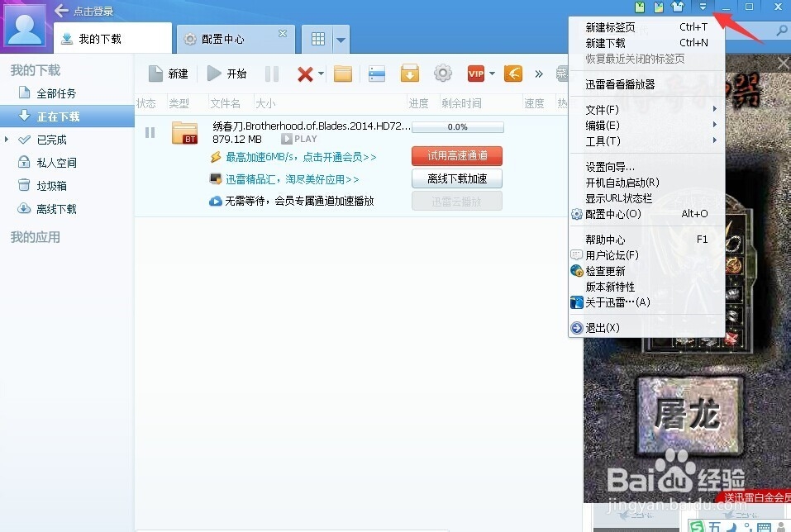Expand the VIP dropdown arrow
Image resolution: width=791 pixels, height=532 pixels.
coord(492,74)
